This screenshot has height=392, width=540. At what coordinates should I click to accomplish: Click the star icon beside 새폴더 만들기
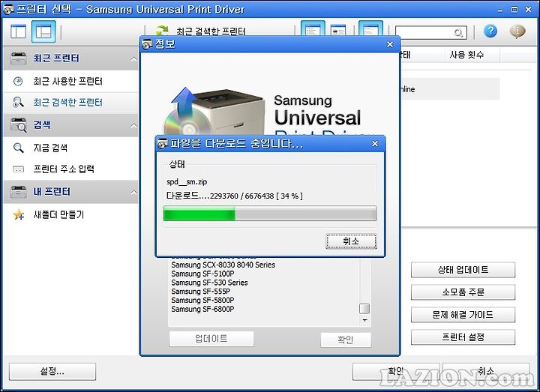pos(19,215)
